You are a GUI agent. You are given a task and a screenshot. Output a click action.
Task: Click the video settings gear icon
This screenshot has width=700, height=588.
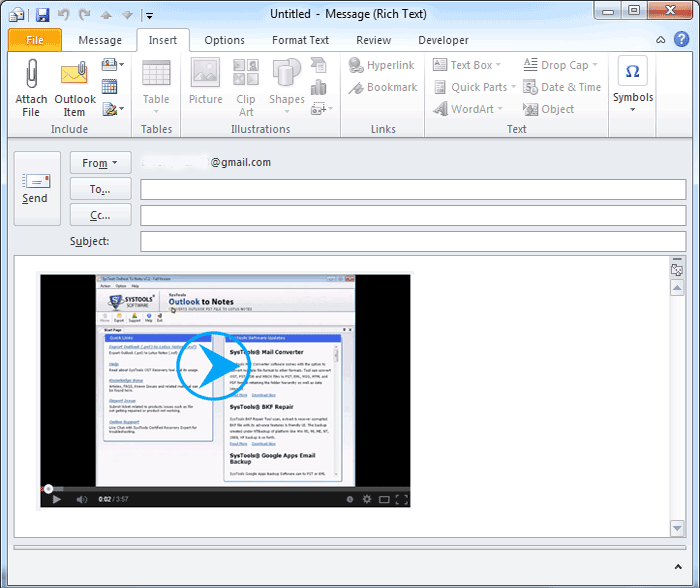[x=367, y=499]
